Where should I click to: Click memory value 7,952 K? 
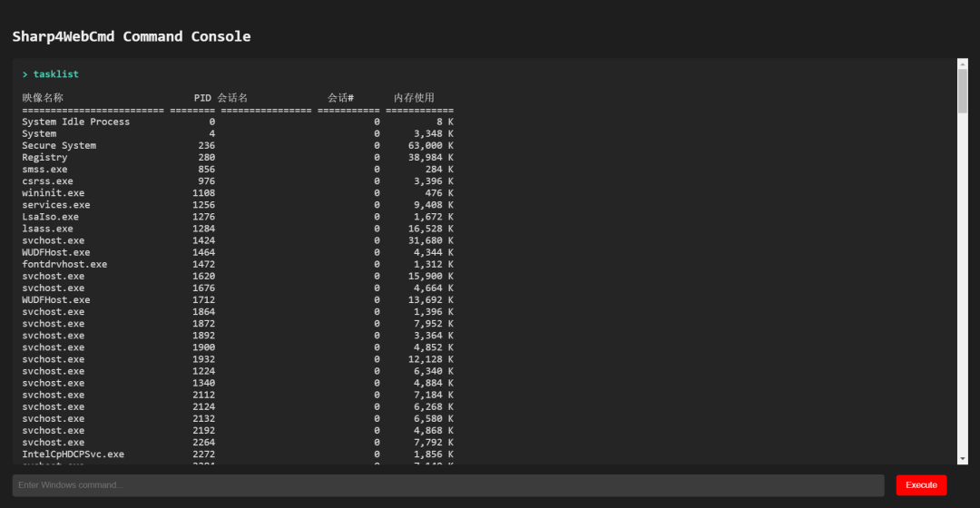click(x=434, y=324)
